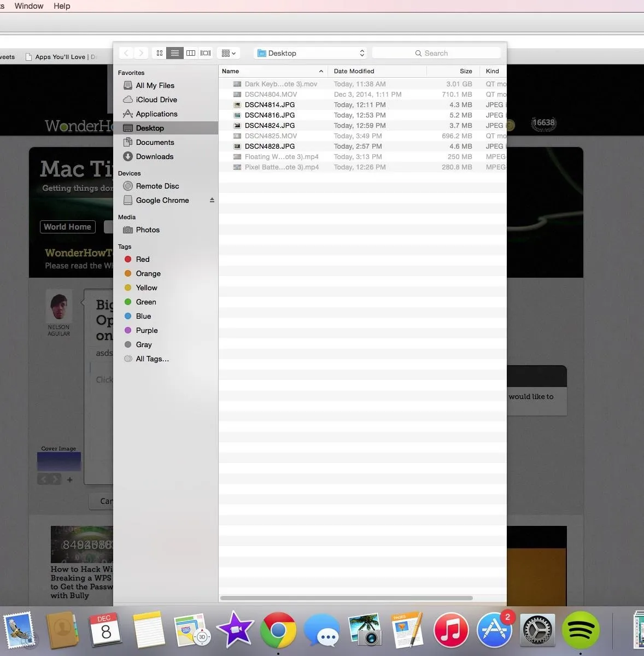Go back in the file dialog
The width and height of the screenshot is (644, 656).
[x=126, y=53]
